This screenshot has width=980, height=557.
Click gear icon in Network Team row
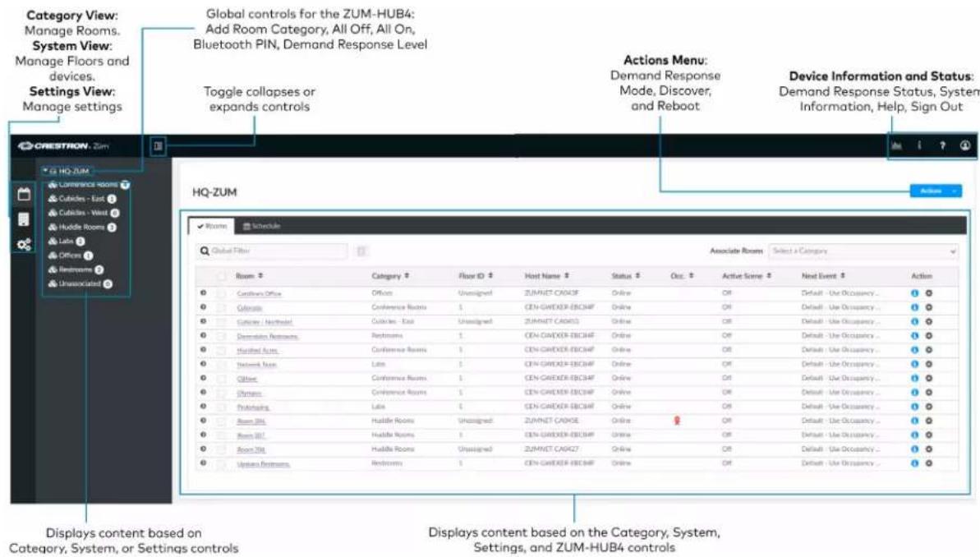point(929,364)
